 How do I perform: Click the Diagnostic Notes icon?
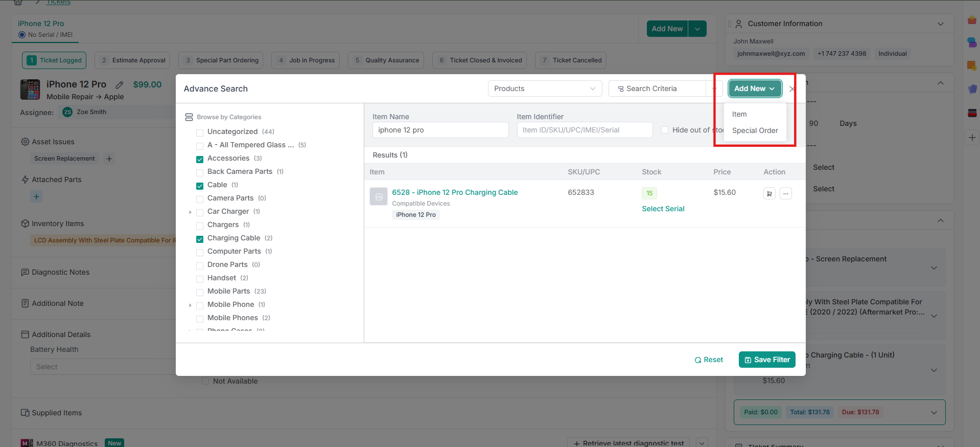(x=25, y=272)
